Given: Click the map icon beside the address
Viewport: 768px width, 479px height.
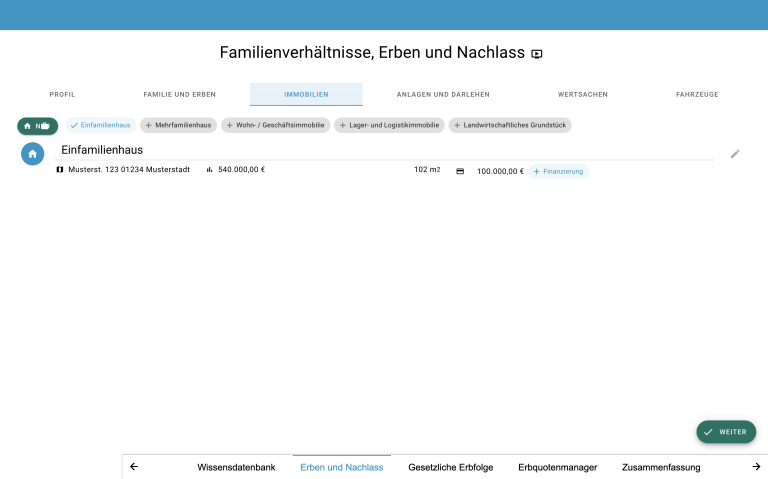Looking at the screenshot, I should coord(60,169).
